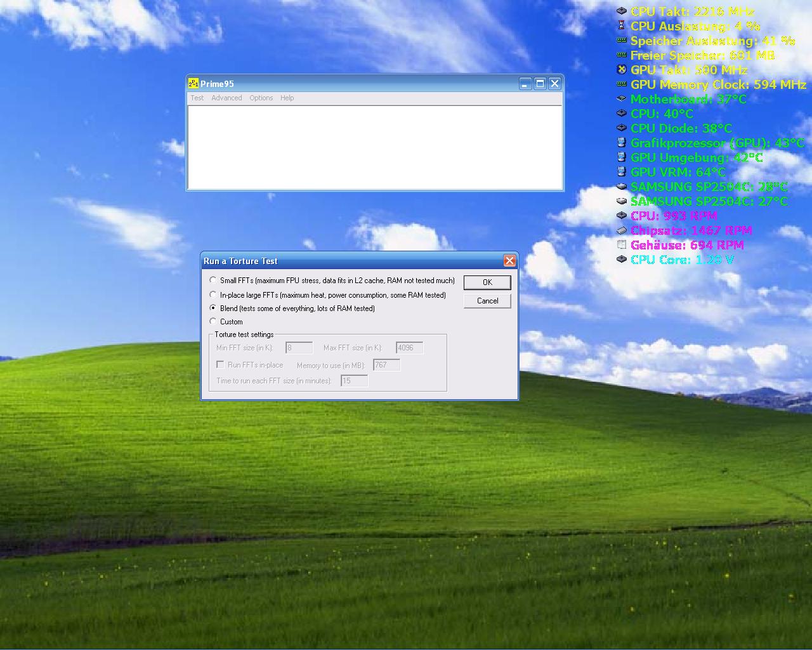Click the GPU Memory Clock icon
812x650 pixels.
(622, 84)
